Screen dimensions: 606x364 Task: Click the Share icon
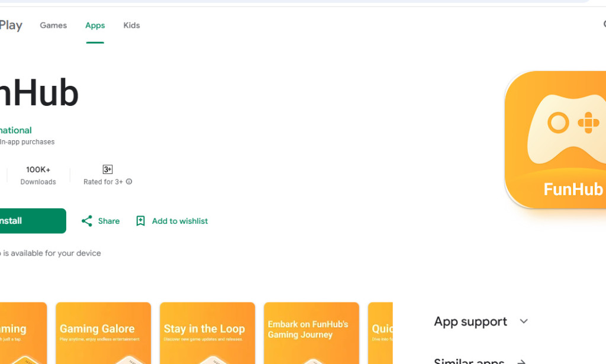[x=86, y=221]
